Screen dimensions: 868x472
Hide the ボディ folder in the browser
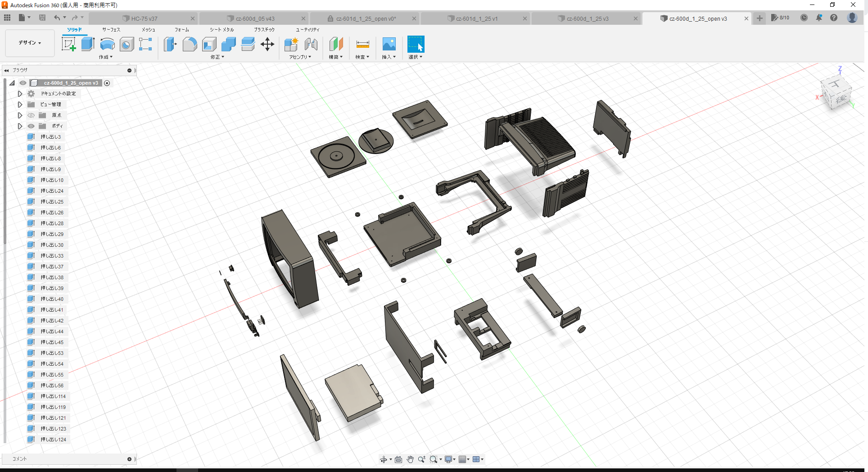tap(31, 126)
